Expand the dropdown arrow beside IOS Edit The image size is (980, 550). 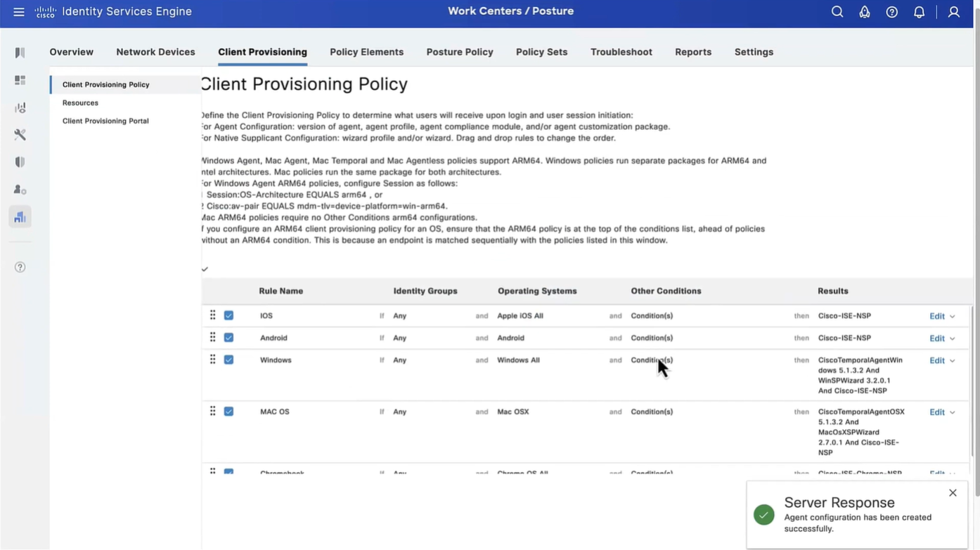(953, 317)
